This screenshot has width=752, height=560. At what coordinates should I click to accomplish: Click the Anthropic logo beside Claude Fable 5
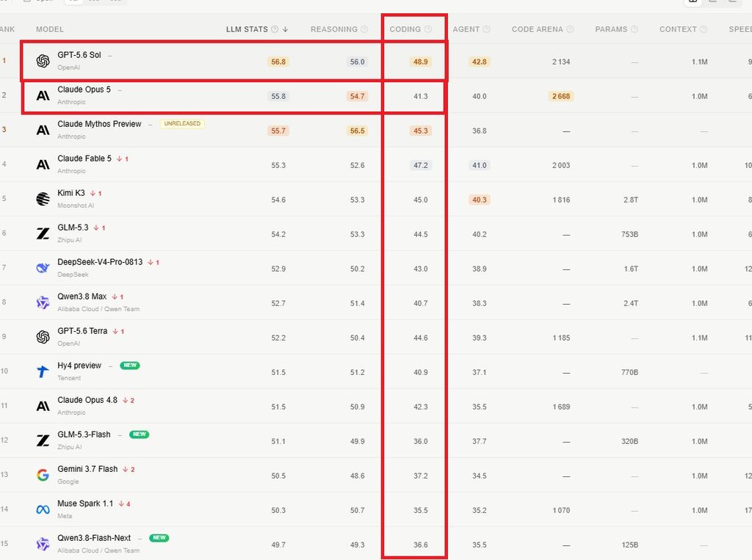click(43, 164)
